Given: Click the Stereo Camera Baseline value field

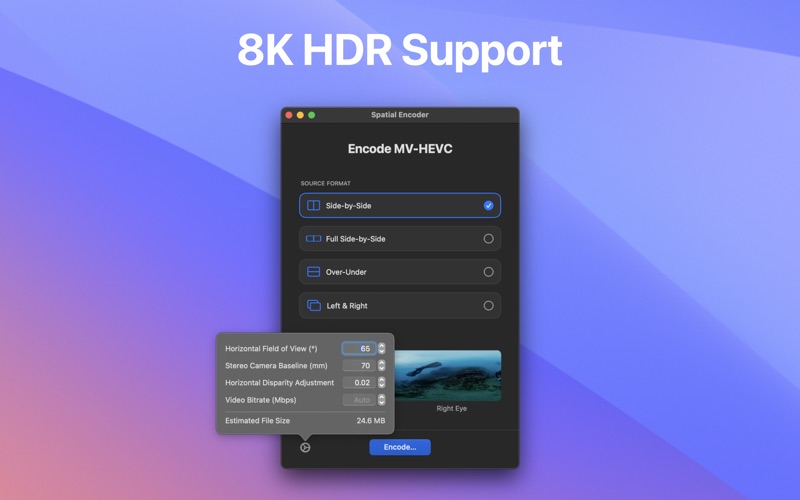Looking at the screenshot, I should [359, 365].
